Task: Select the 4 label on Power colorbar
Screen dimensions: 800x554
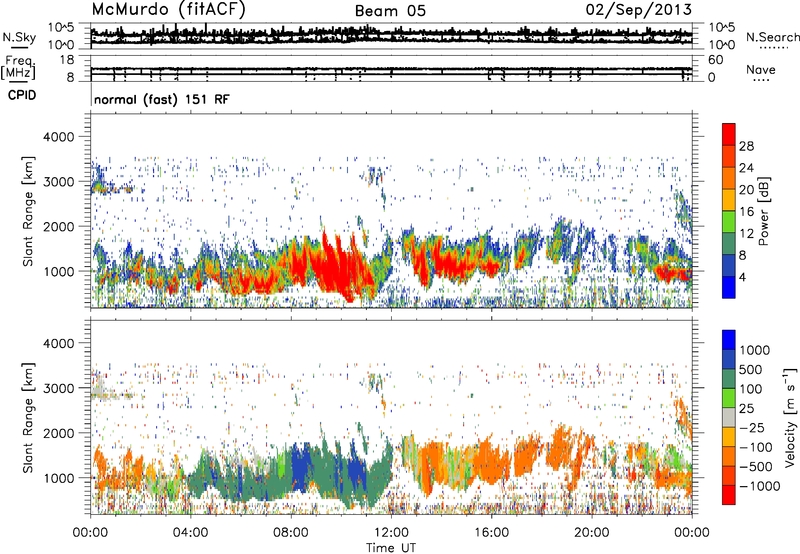Action: click(x=742, y=278)
